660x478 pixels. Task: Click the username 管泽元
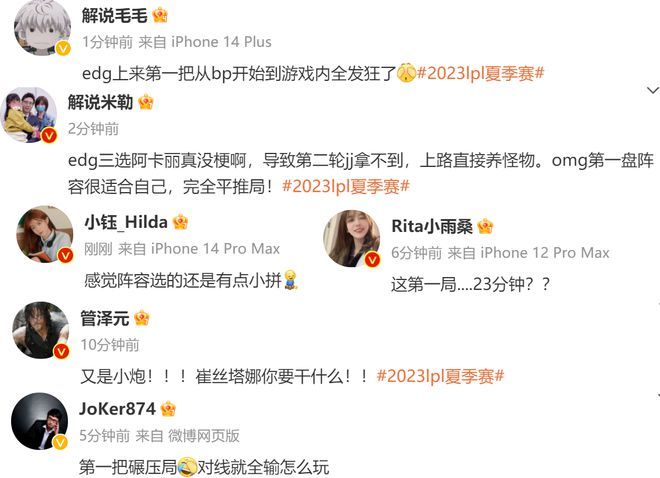tap(105, 318)
